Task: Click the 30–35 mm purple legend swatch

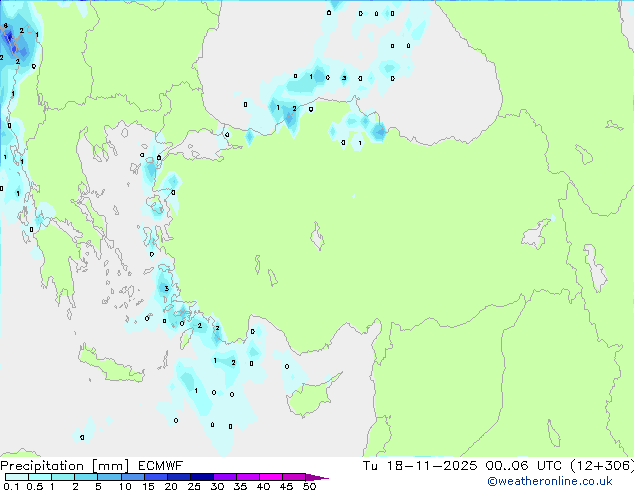Action: (x=224, y=477)
